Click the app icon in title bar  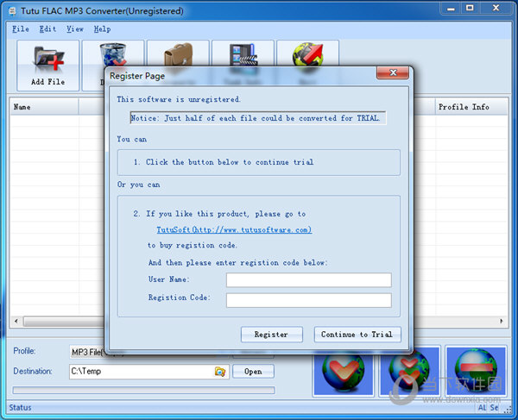[x=13, y=11]
